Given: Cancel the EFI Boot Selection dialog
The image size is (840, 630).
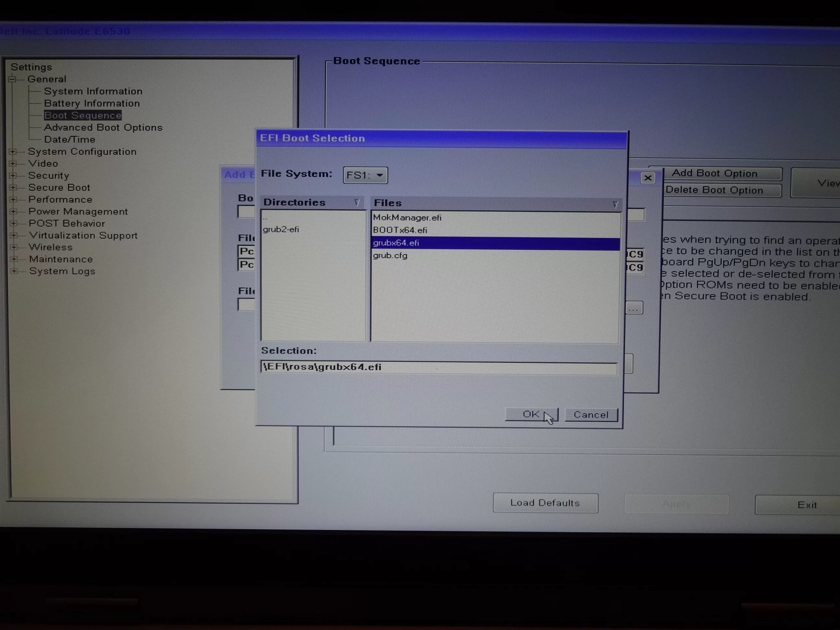Looking at the screenshot, I should tap(591, 415).
